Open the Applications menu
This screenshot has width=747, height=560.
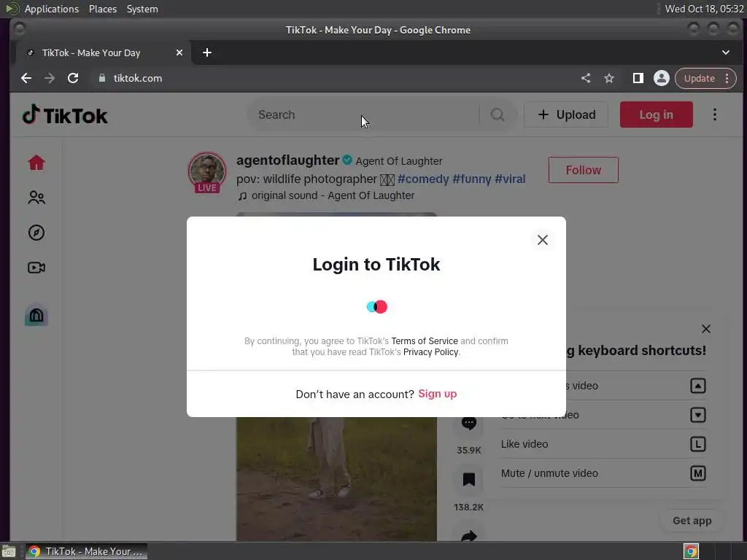(x=52, y=9)
